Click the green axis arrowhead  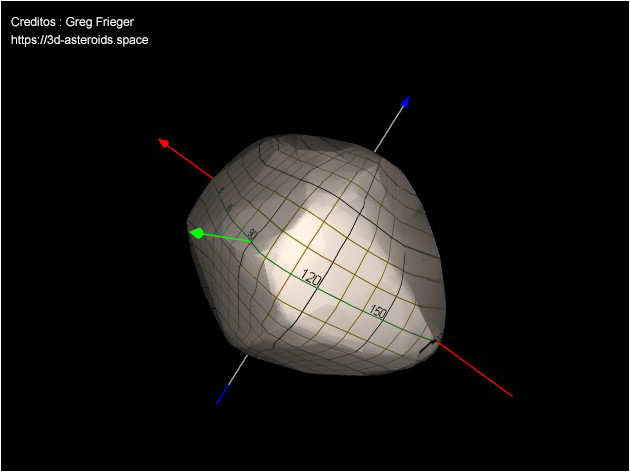click(197, 233)
